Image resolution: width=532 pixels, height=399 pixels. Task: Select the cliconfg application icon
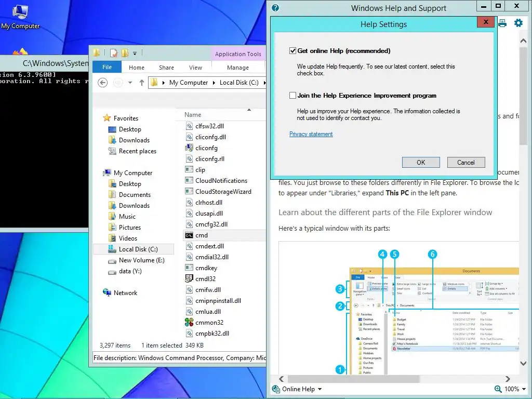189,148
